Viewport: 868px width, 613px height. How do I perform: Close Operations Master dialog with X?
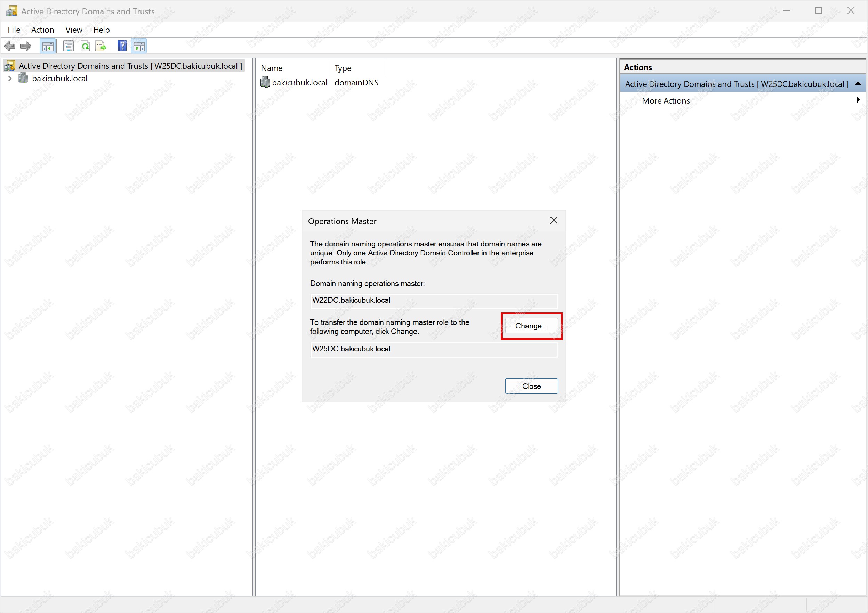554,221
